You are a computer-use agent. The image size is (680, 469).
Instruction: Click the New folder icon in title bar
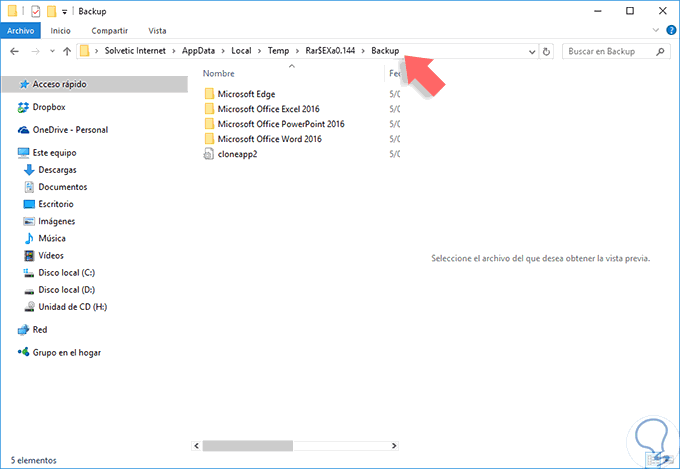click(x=51, y=11)
